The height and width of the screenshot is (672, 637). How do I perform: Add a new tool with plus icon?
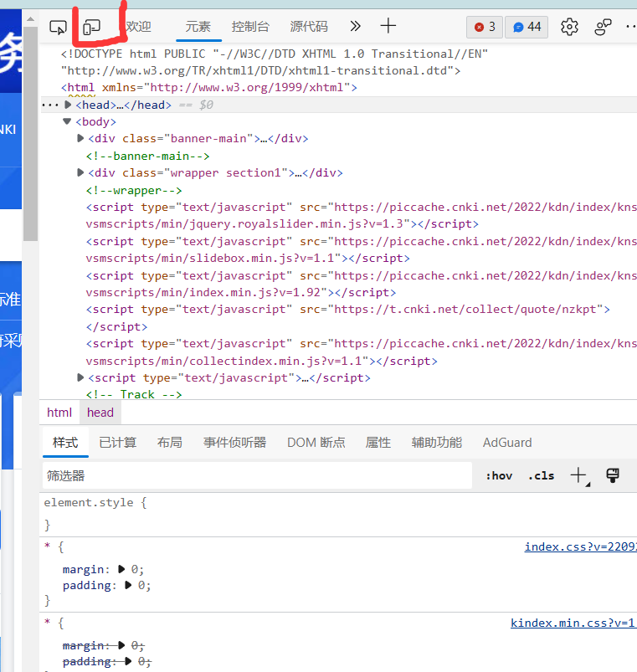click(388, 26)
